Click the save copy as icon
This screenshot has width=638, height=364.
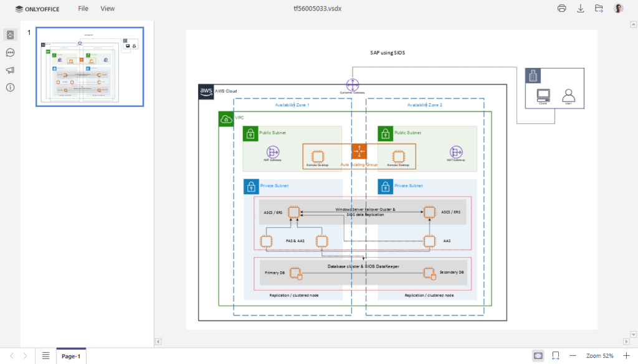point(599,8)
